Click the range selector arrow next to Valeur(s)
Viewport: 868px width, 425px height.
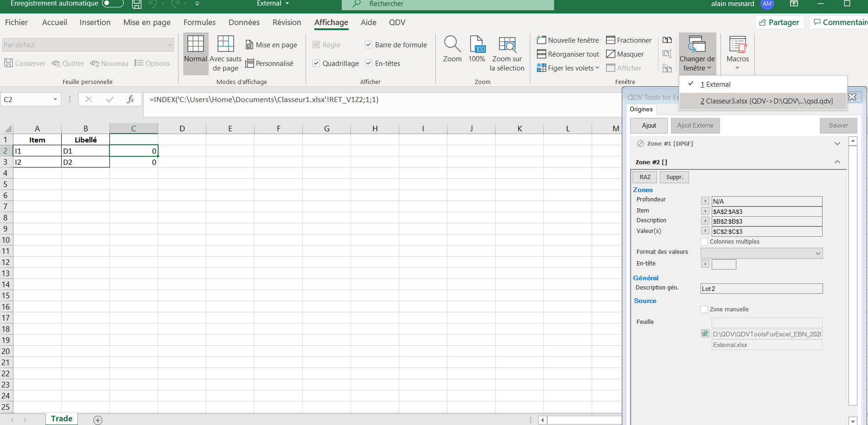[705, 231]
